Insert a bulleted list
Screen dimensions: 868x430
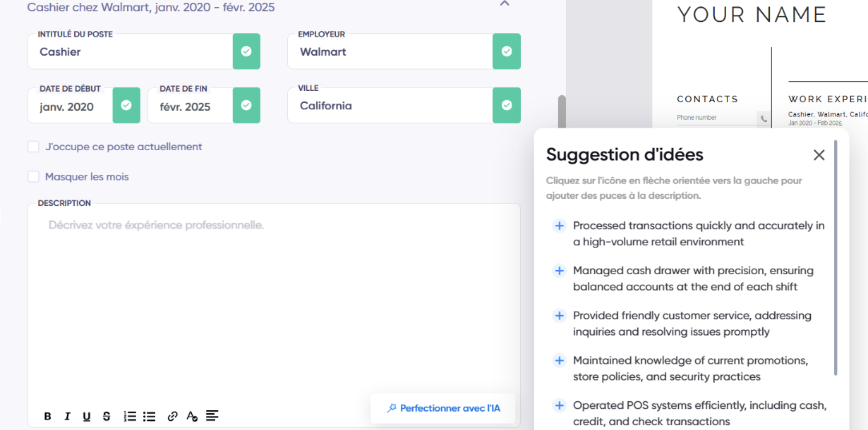pyautogui.click(x=150, y=417)
